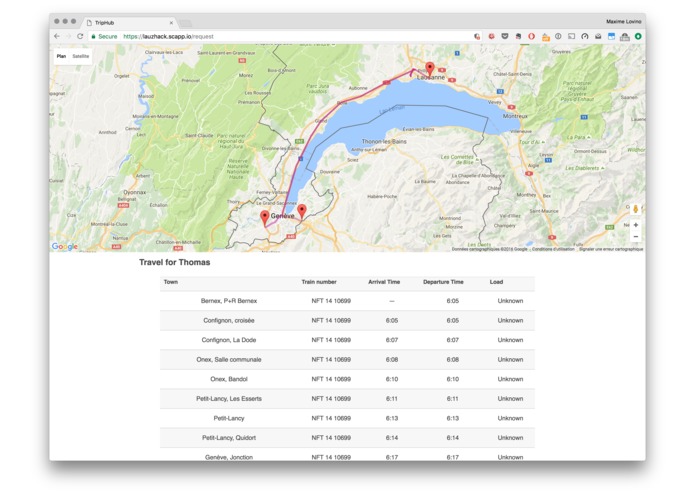The image size is (695, 494).
Task: Select the 'Onex, Salle communale' town cell
Action: coord(229,359)
